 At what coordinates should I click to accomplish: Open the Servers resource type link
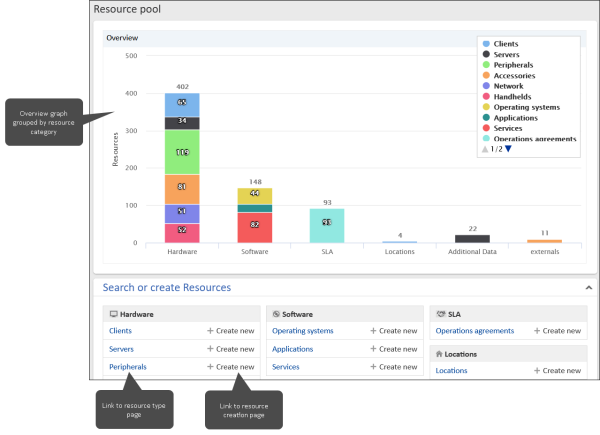coord(121,349)
